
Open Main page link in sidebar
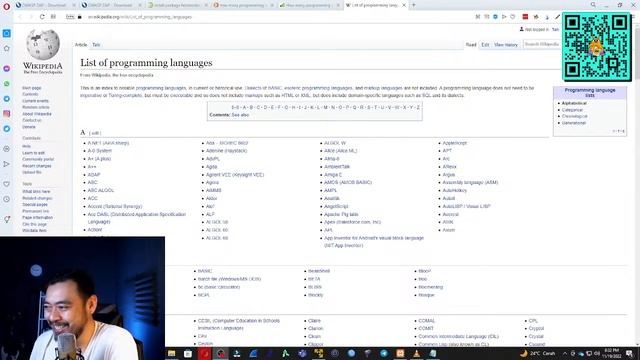pos(31,88)
